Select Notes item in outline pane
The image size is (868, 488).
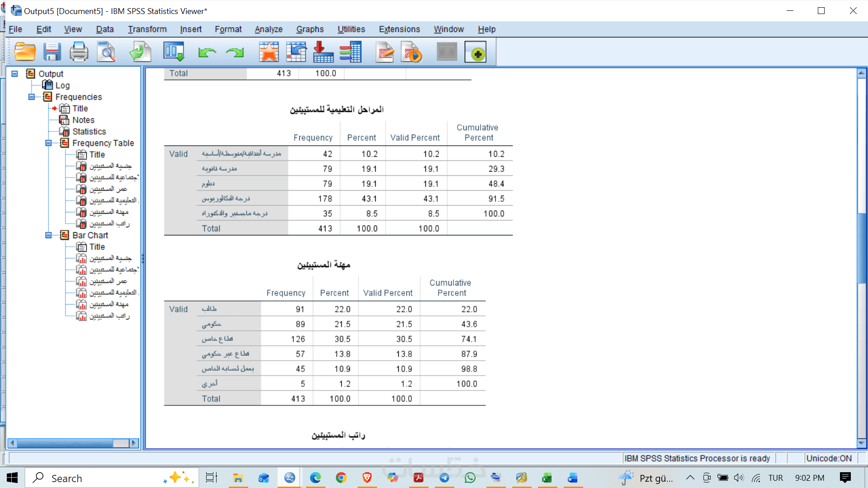83,120
